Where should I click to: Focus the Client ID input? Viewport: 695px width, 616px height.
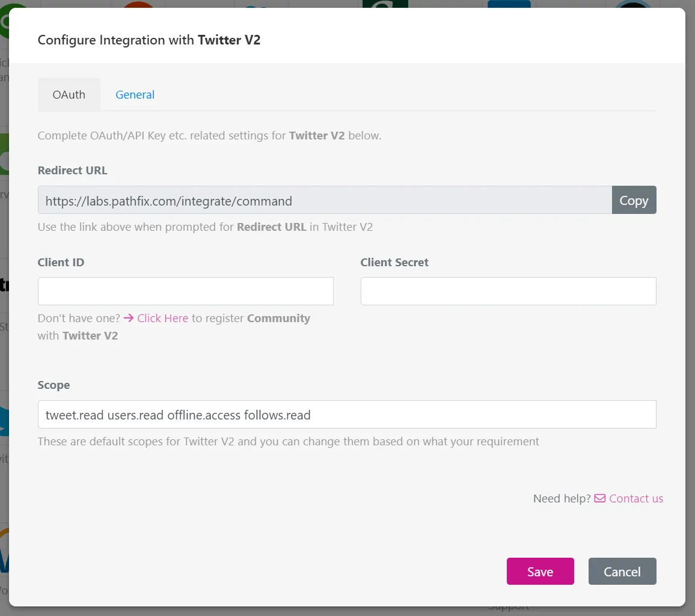186,291
